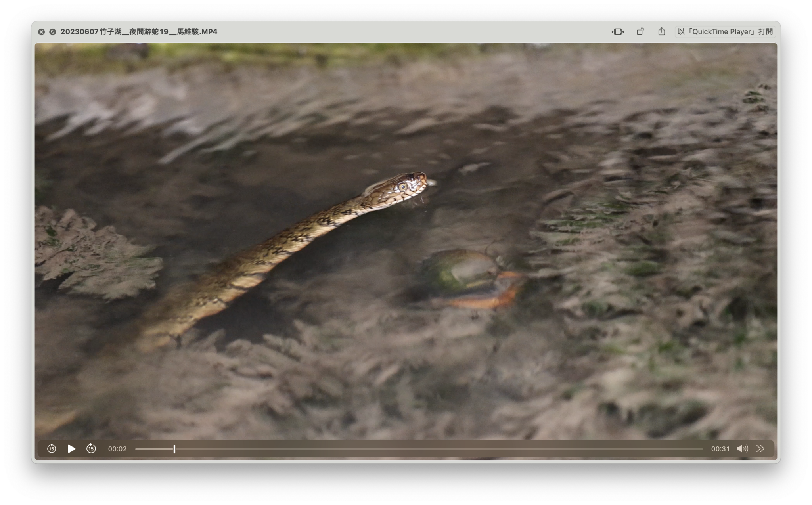Open the video trim tool
Screen dimensions: 812x505
point(618,32)
